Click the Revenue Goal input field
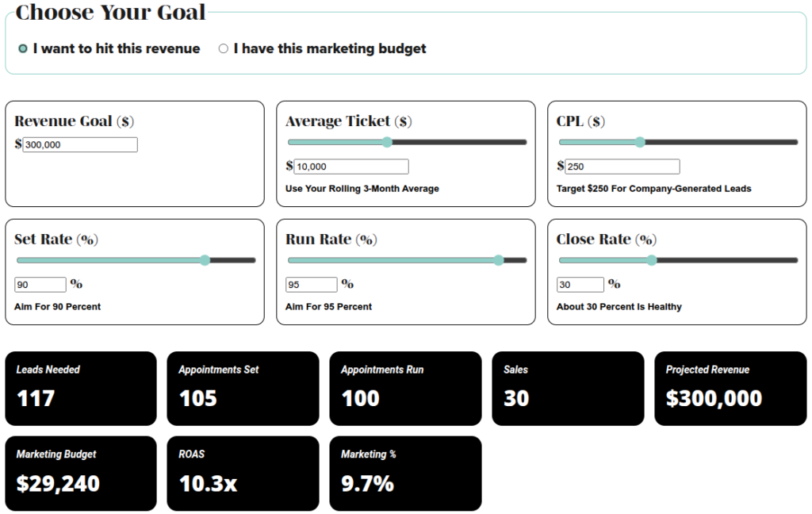The height and width of the screenshot is (514, 812). click(x=80, y=144)
